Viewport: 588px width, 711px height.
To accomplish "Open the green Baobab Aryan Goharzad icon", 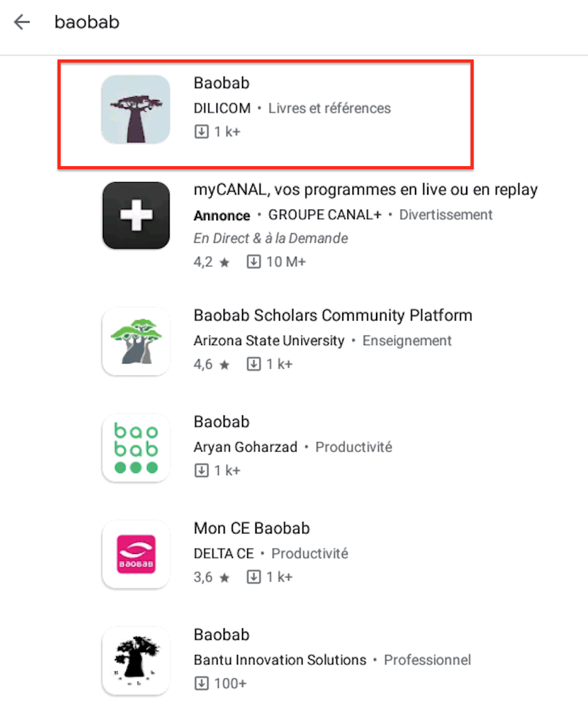I will pyautogui.click(x=135, y=447).
